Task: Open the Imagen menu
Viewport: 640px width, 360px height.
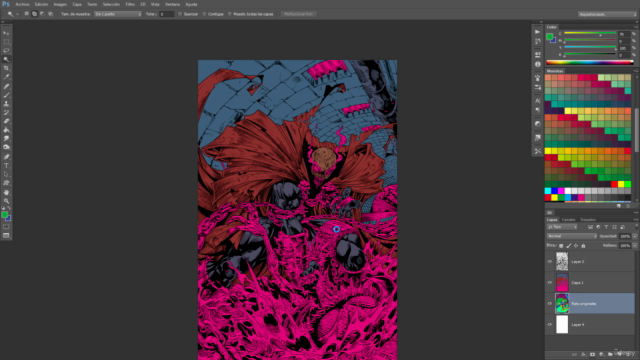Action: [60, 4]
